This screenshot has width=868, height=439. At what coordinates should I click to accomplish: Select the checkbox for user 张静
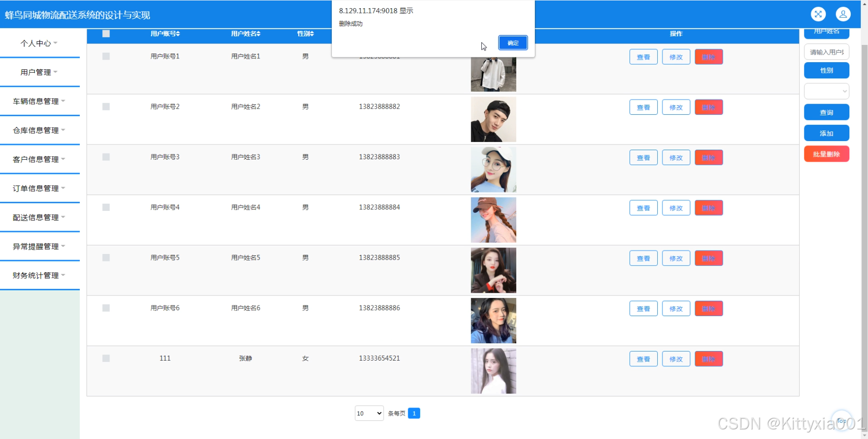(106, 358)
